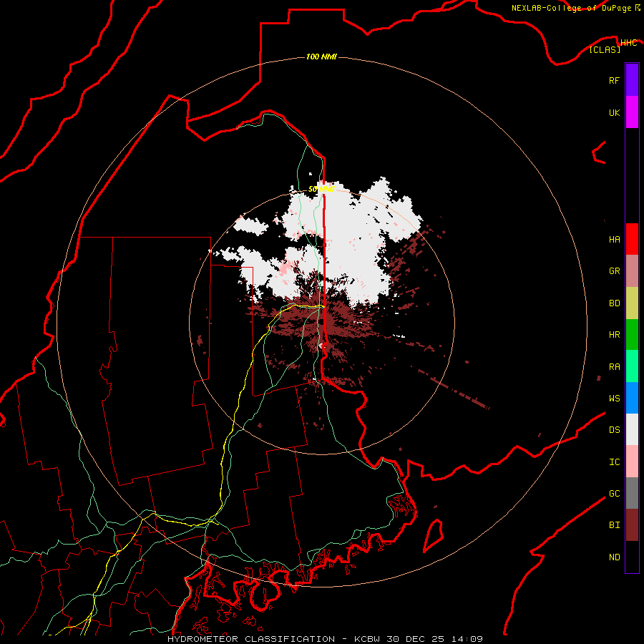Click the HYDROMETEOR CLASSIFICATION title text

[251, 639]
